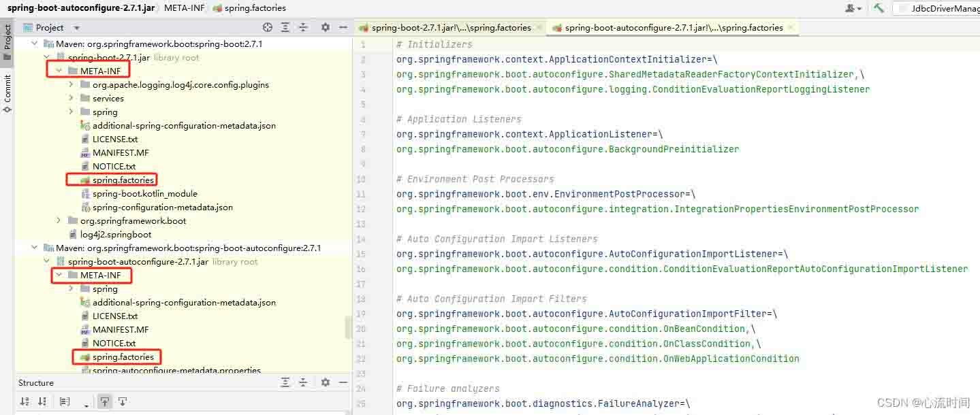Click the META-INF breadcrumb in navigation bar
Image resolution: width=980 pixels, height=415 pixels.
[184, 7]
